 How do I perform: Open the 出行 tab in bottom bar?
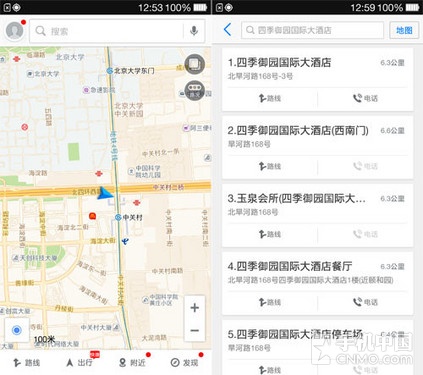tap(79, 362)
